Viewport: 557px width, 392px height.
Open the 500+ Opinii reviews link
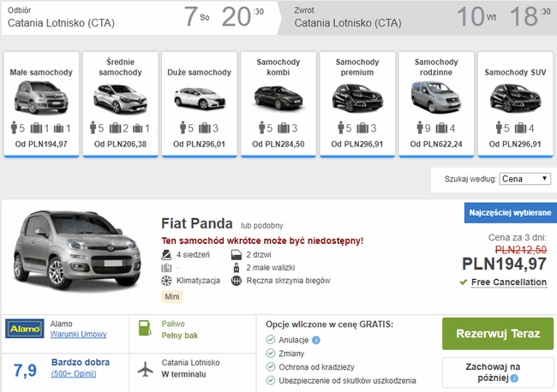tap(74, 373)
